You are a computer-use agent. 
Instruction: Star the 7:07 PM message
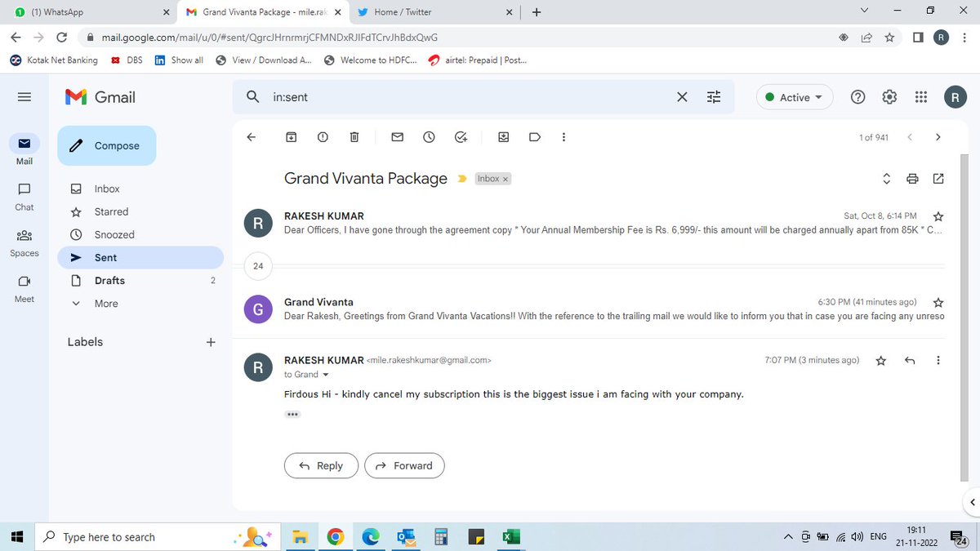(881, 360)
